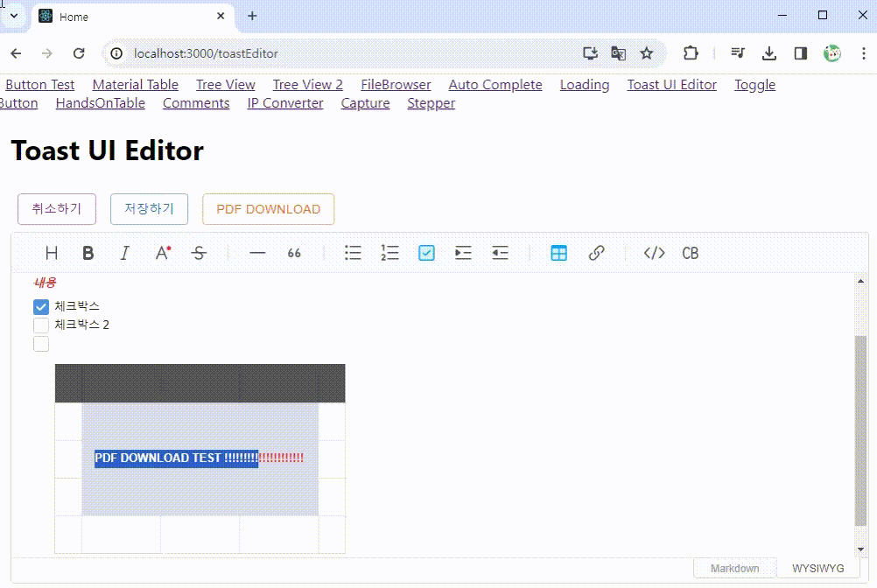Reload the current page

tap(79, 53)
